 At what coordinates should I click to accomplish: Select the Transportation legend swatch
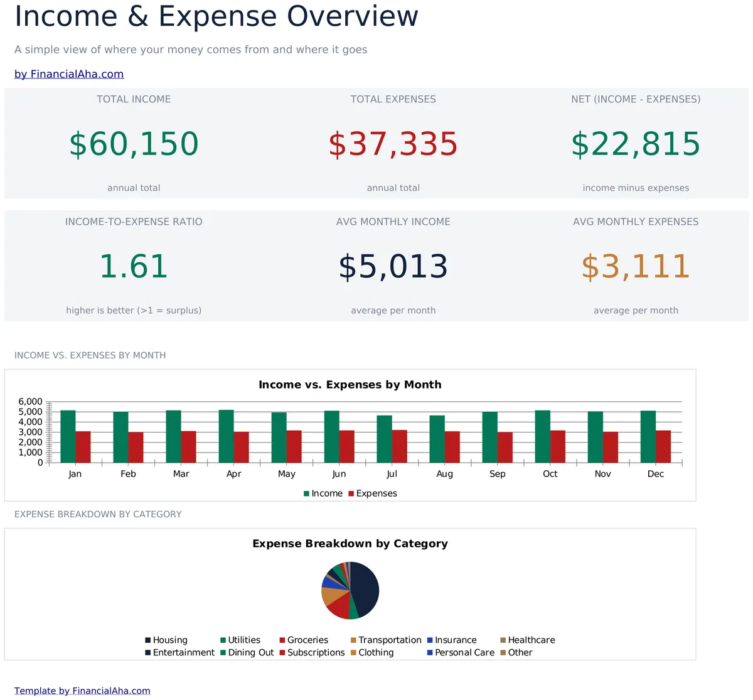click(353, 640)
